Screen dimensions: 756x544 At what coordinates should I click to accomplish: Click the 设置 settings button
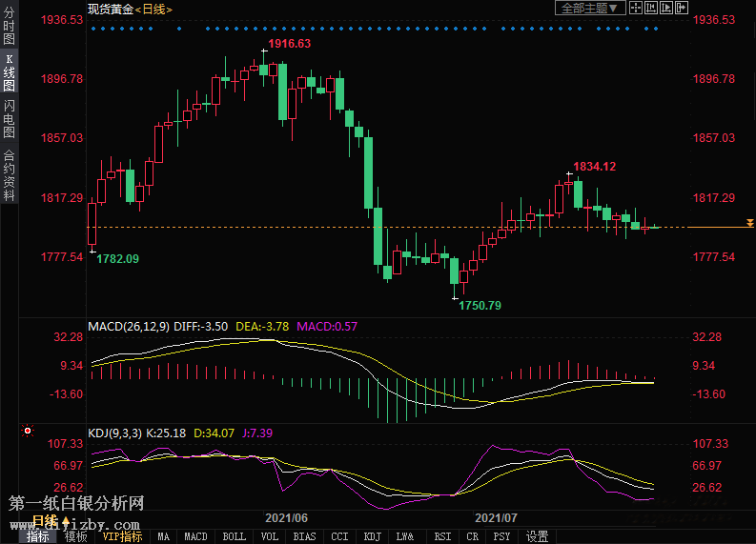pos(537,536)
